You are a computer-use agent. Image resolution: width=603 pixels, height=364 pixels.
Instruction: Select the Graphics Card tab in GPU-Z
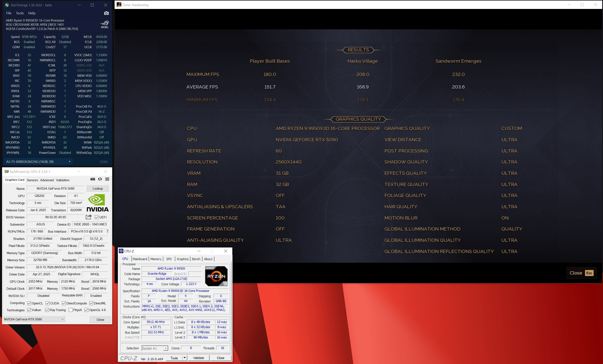[15, 180]
